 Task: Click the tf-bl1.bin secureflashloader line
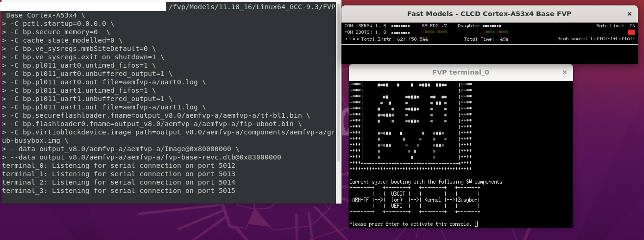click(x=156, y=116)
